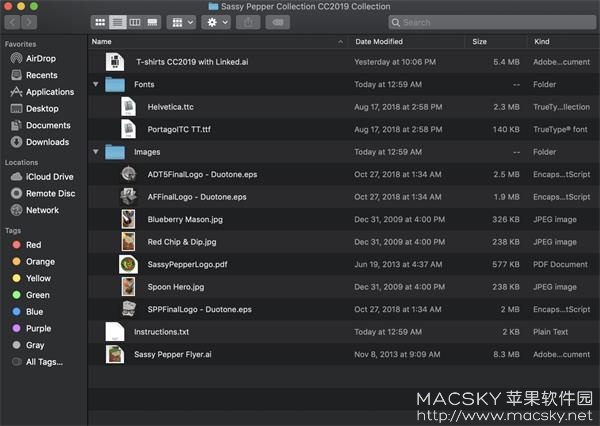The height and width of the screenshot is (426, 600).
Task: Select Spoon Hero.jpg thumbnail
Action: tap(128, 287)
